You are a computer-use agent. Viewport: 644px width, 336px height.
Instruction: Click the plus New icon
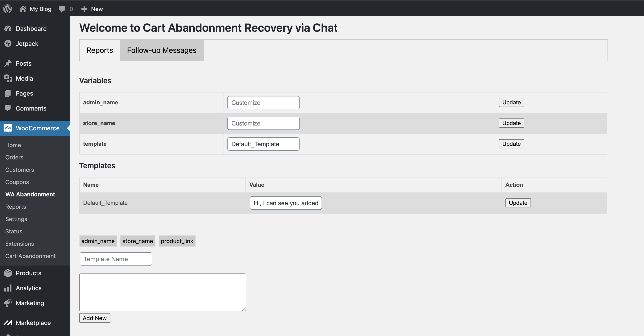(84, 9)
